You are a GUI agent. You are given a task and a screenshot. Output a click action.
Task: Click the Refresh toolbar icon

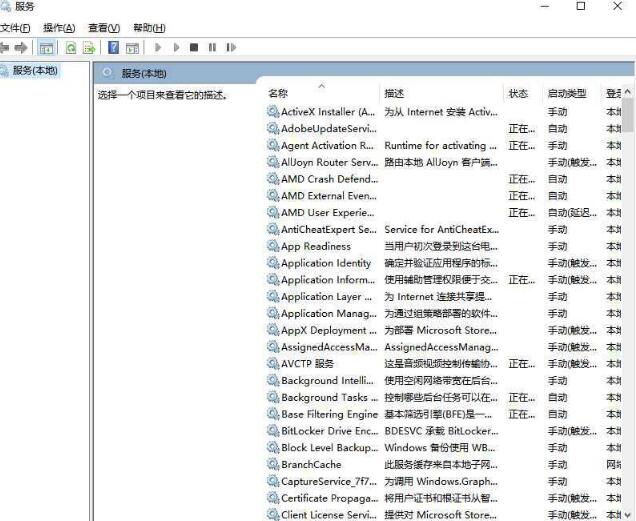(x=71, y=48)
